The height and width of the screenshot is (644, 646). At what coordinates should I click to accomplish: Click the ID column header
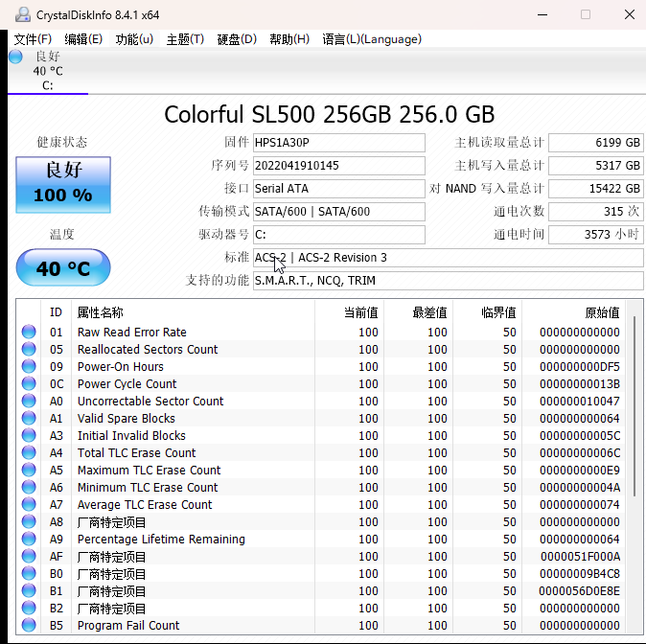tap(56, 312)
